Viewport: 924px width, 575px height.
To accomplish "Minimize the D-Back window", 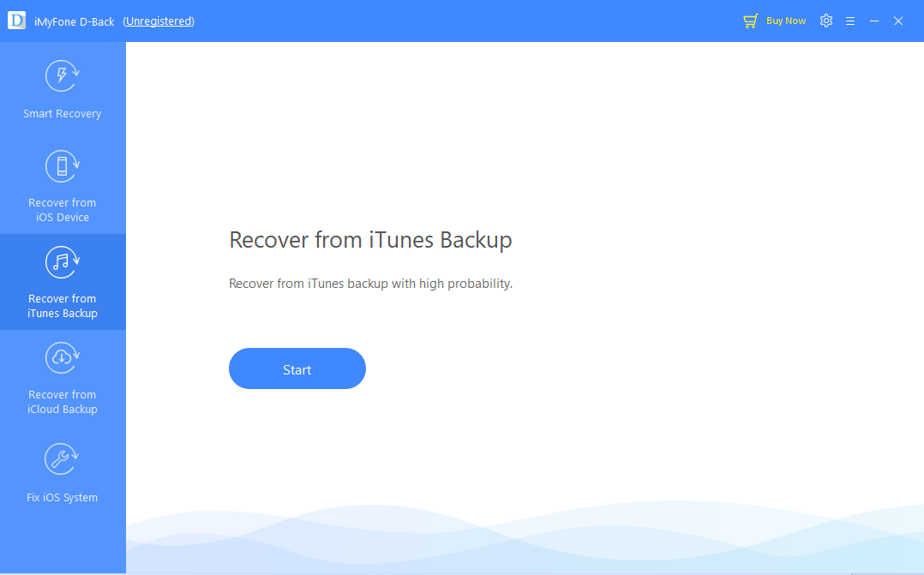I will (874, 21).
